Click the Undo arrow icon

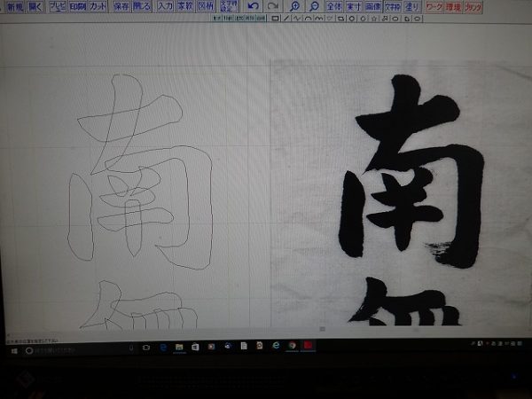[x=253, y=6]
